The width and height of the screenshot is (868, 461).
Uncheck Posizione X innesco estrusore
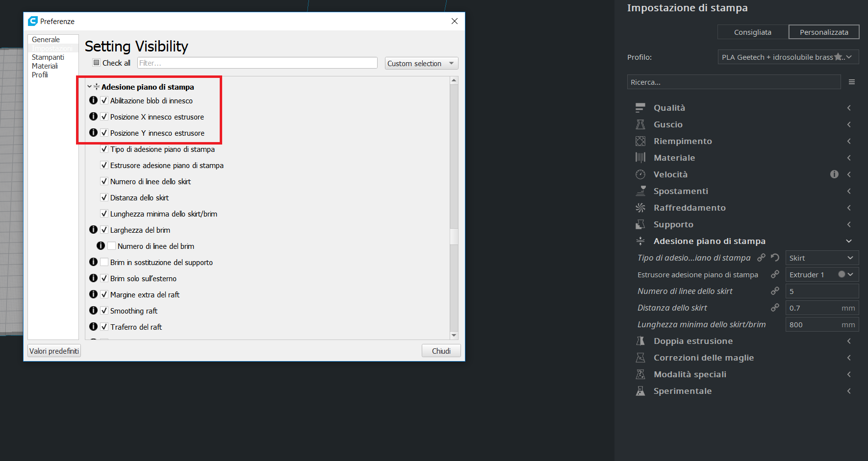104,117
